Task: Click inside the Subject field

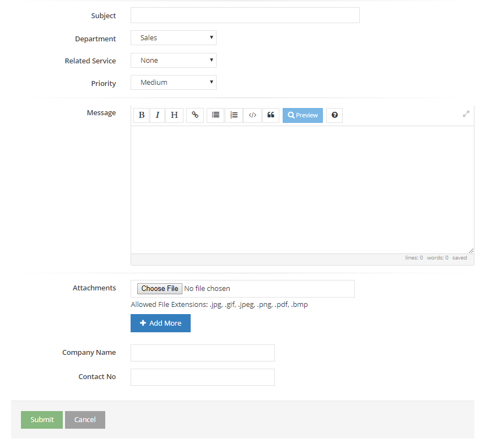Action: tap(244, 15)
